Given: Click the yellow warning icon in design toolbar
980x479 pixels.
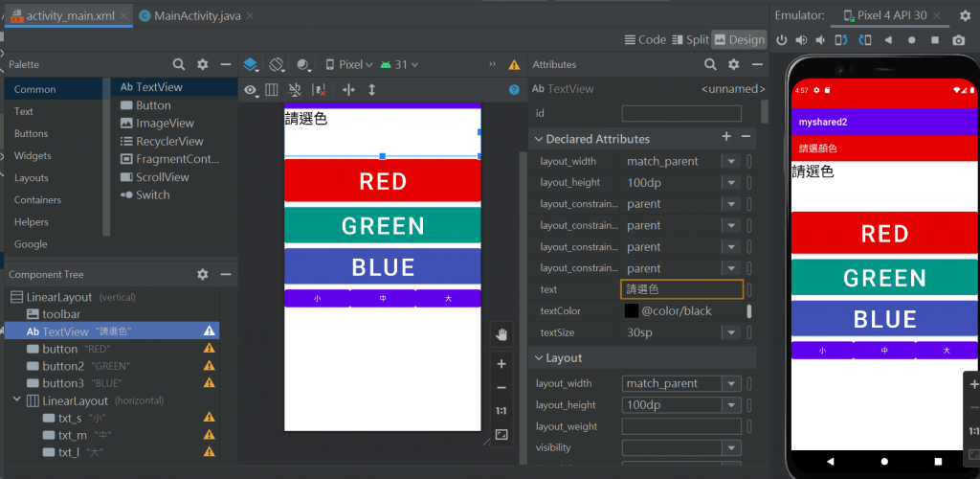Looking at the screenshot, I should (514, 65).
